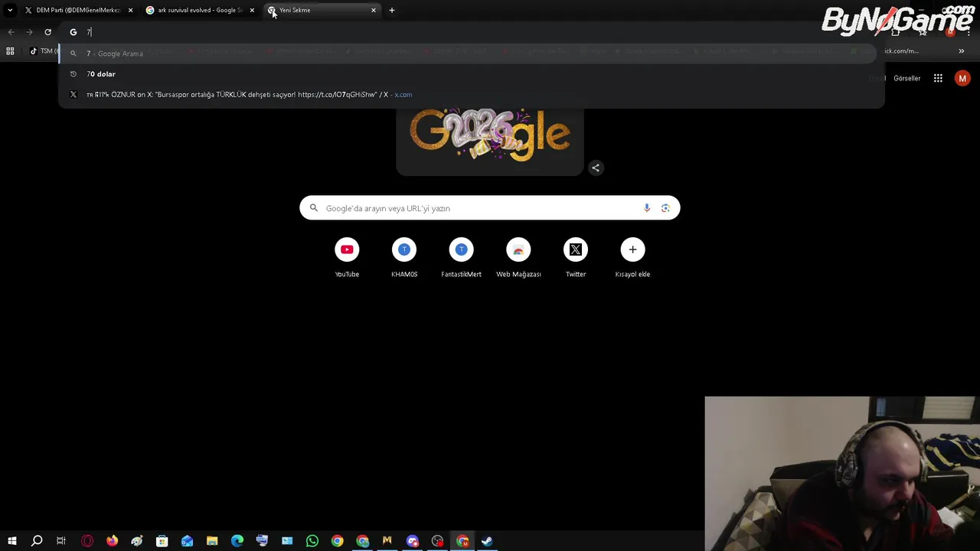Launch Firefox from taskbar
Image resolution: width=980 pixels, height=551 pixels.
pyautogui.click(x=112, y=541)
